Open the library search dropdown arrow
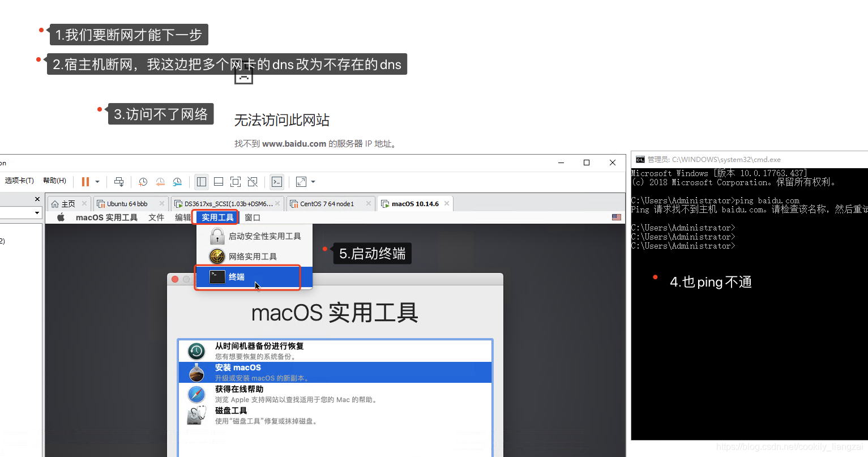Image resolution: width=868 pixels, height=457 pixels. point(37,213)
